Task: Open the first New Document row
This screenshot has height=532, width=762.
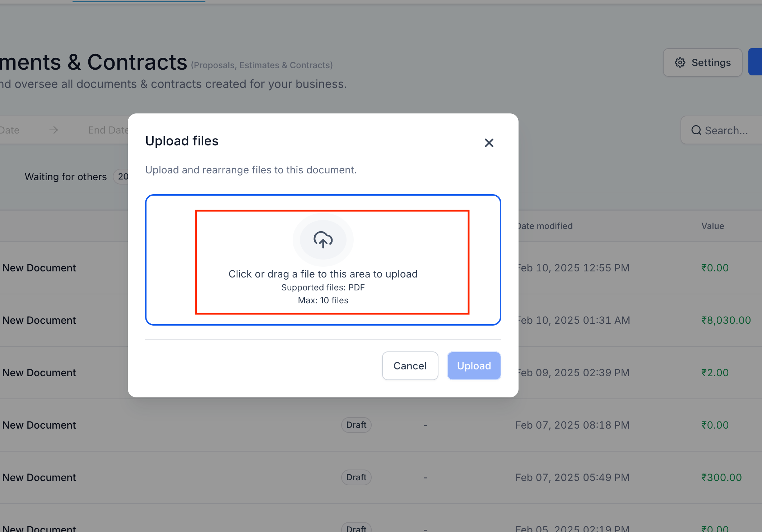Action: pyautogui.click(x=39, y=268)
